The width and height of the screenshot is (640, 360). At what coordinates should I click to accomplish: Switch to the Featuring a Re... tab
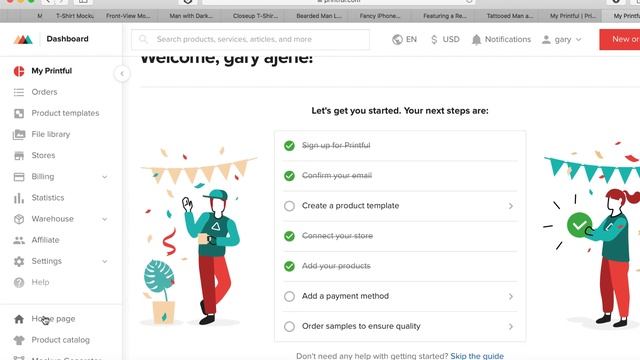[444, 16]
